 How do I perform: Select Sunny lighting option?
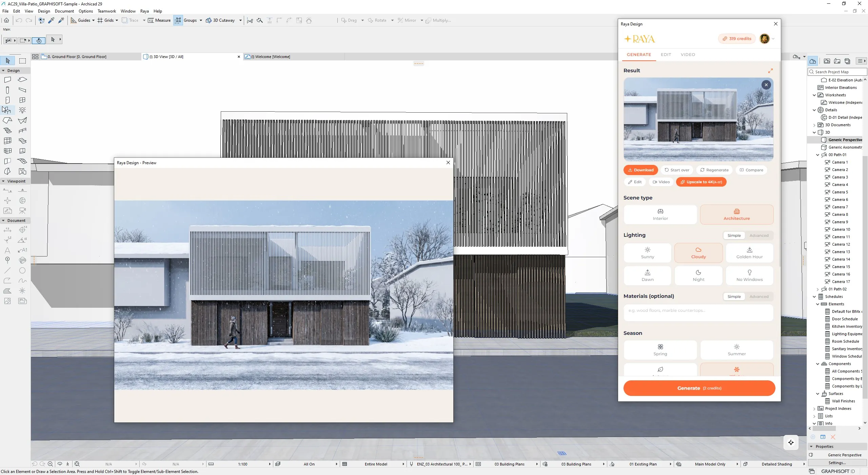(x=647, y=253)
